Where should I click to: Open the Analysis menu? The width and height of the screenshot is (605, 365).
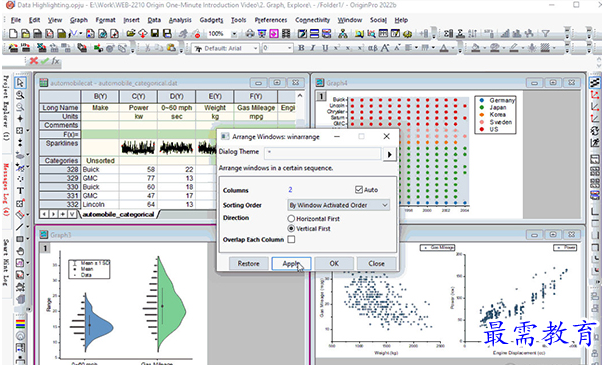tap(180, 20)
